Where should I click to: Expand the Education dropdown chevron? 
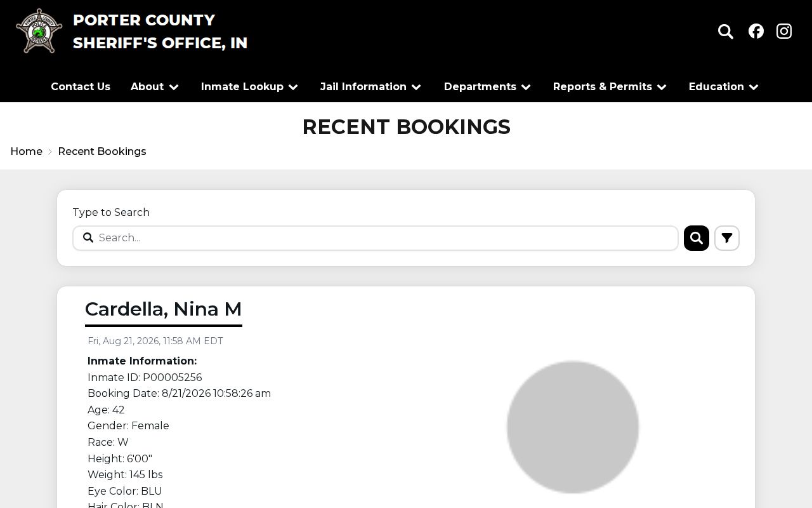click(x=754, y=87)
